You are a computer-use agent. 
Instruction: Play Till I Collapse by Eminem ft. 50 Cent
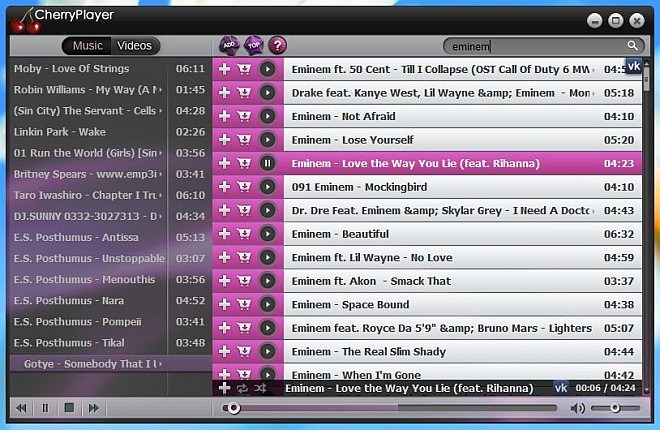click(267, 69)
